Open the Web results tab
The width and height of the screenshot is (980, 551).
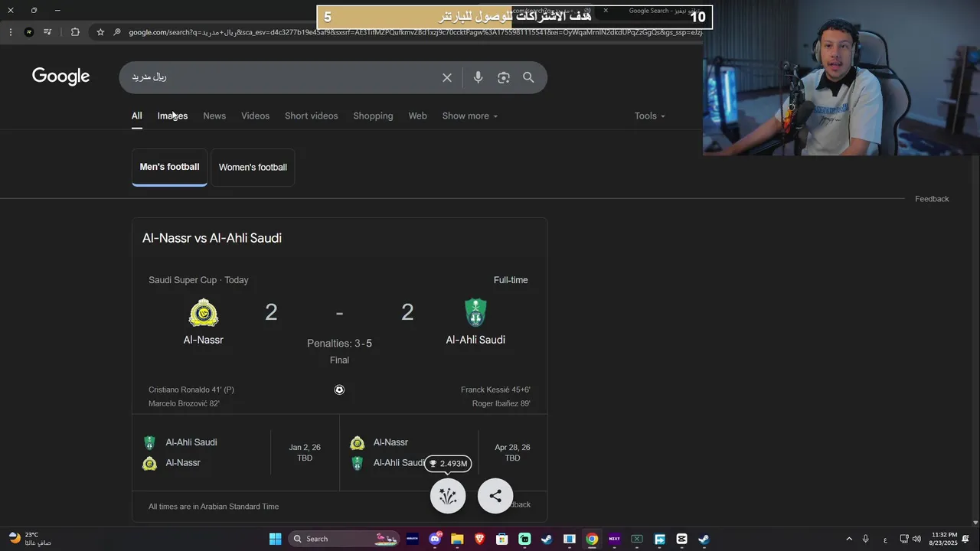tap(417, 116)
